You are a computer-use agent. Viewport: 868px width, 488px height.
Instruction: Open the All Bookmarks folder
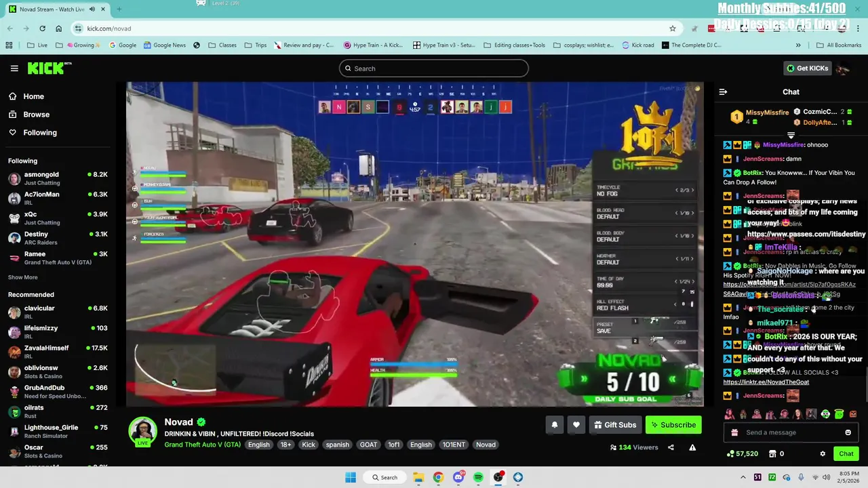(838, 45)
